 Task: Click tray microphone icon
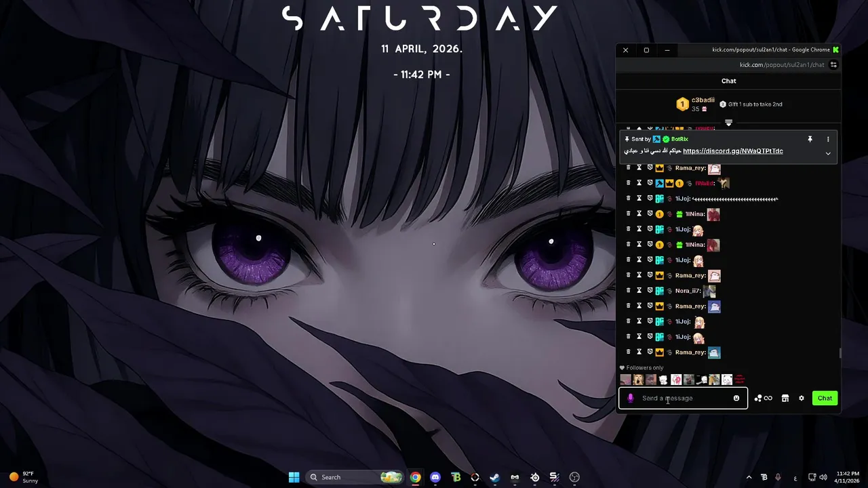click(x=778, y=477)
